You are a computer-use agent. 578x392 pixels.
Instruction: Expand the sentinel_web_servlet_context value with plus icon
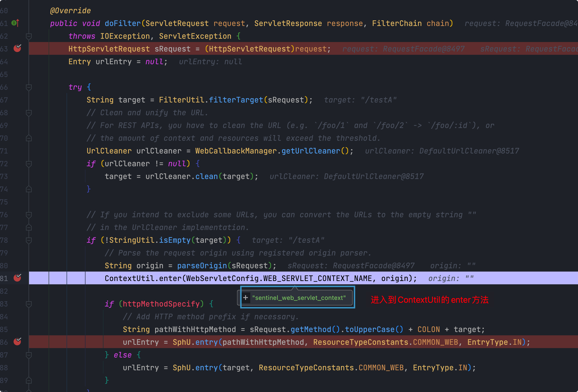246,298
